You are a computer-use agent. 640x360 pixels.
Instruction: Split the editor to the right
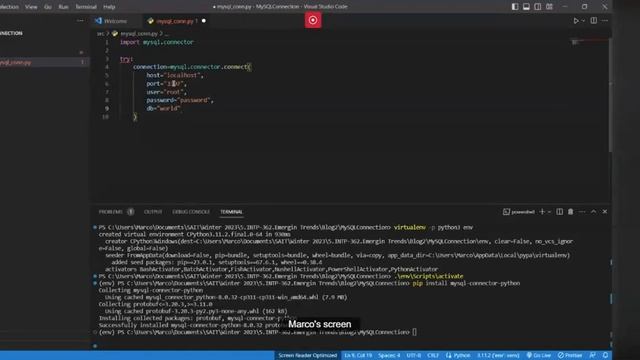[593, 21]
